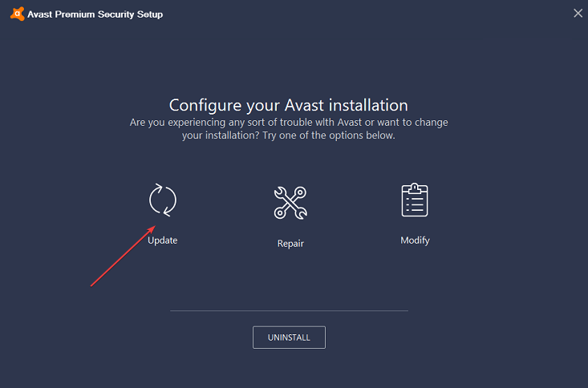Screen dimensions: 588x388
Task: Choose the Repair text label
Action: tap(290, 243)
